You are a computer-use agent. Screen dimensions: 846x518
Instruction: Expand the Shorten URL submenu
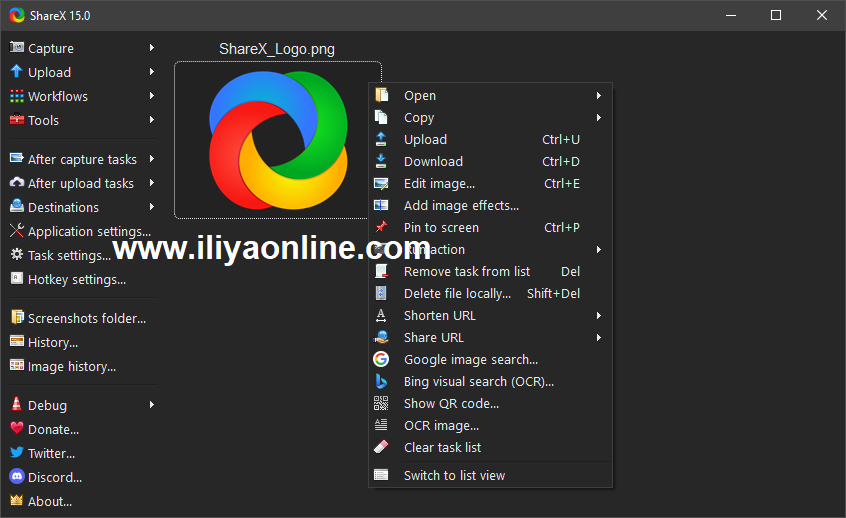(x=598, y=316)
